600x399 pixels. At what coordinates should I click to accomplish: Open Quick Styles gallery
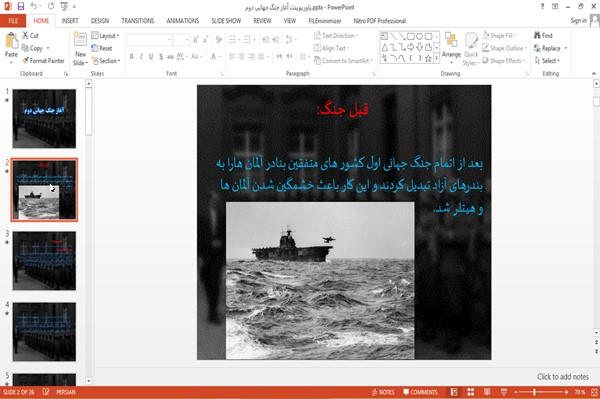pyautogui.click(x=471, y=49)
